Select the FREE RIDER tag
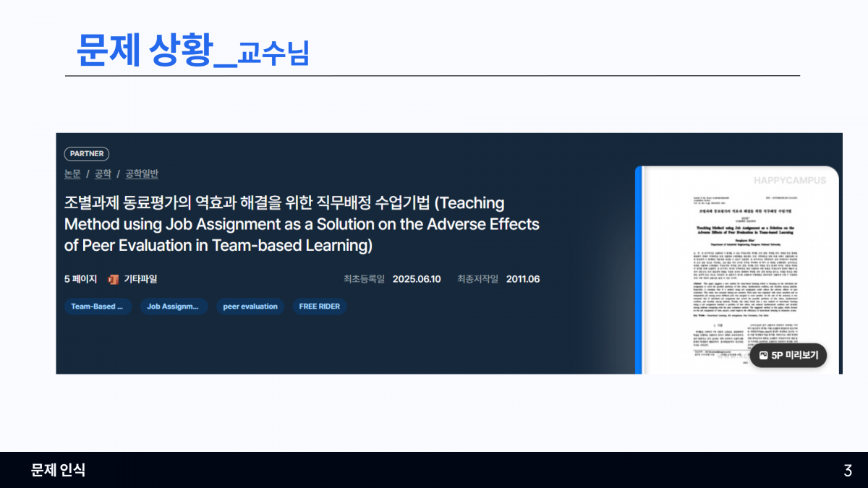The width and height of the screenshot is (868, 488). 320,307
